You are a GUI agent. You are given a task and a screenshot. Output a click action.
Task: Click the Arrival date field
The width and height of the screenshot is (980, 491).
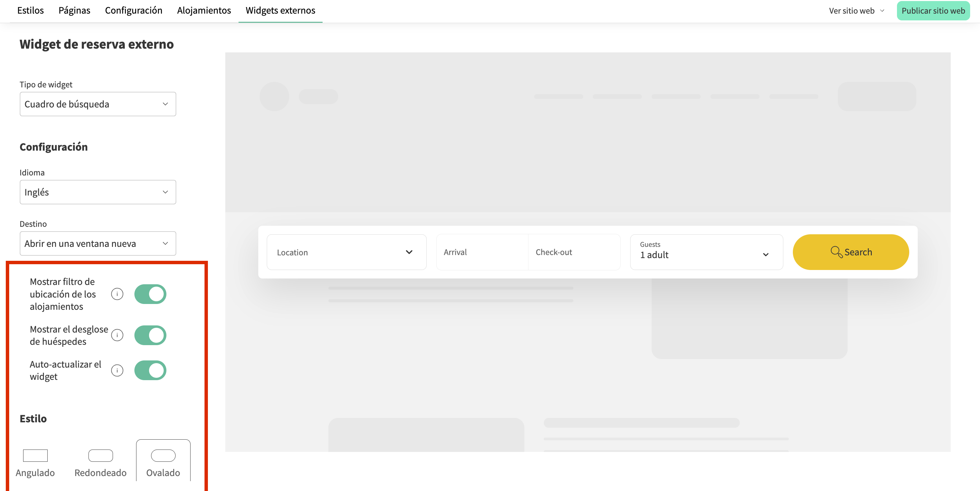coord(482,252)
